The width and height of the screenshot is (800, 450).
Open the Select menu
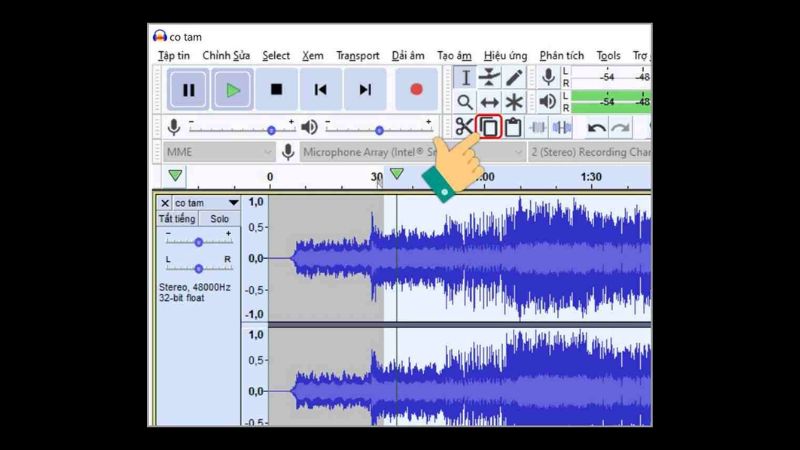tap(276, 55)
